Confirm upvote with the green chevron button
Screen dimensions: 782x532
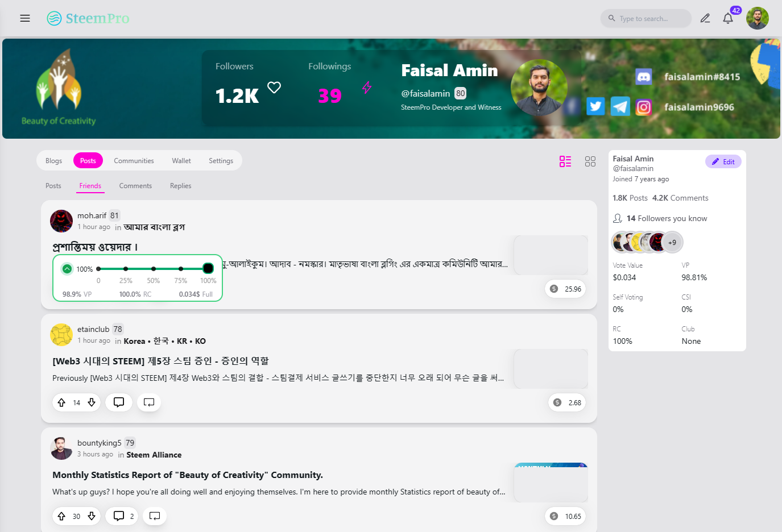point(67,269)
